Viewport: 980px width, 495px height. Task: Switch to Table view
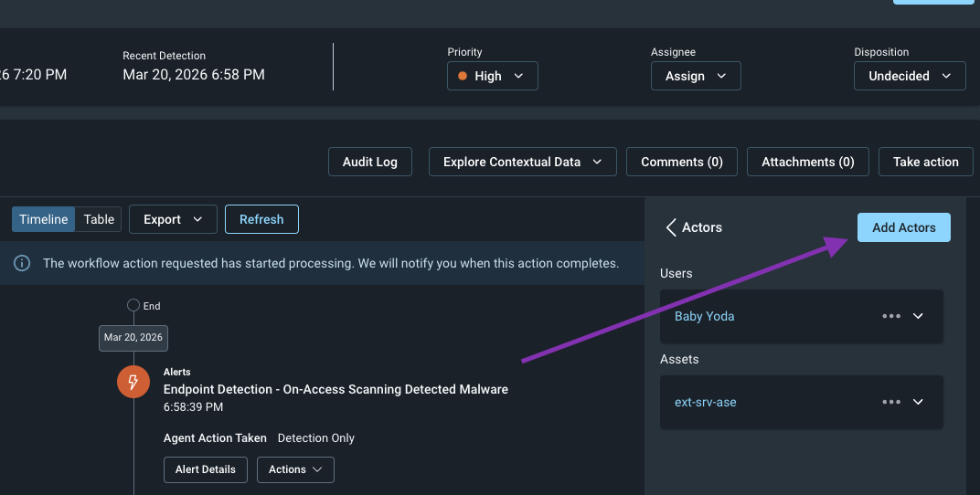click(99, 219)
